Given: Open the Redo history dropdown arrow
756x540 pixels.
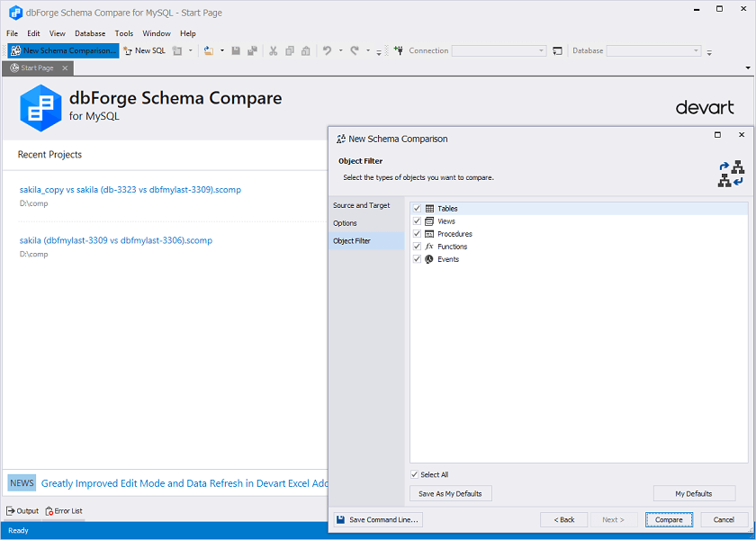Looking at the screenshot, I should pyautogui.click(x=368, y=50).
